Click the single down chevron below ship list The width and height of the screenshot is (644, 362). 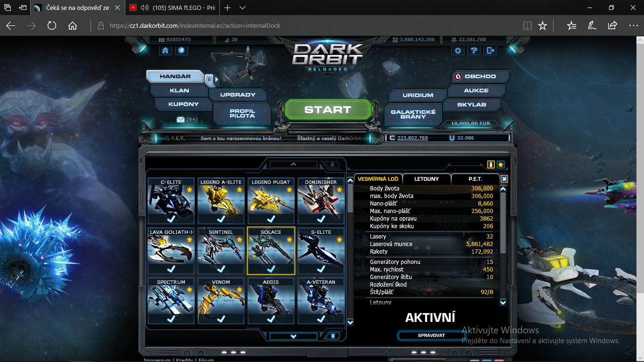click(293, 336)
